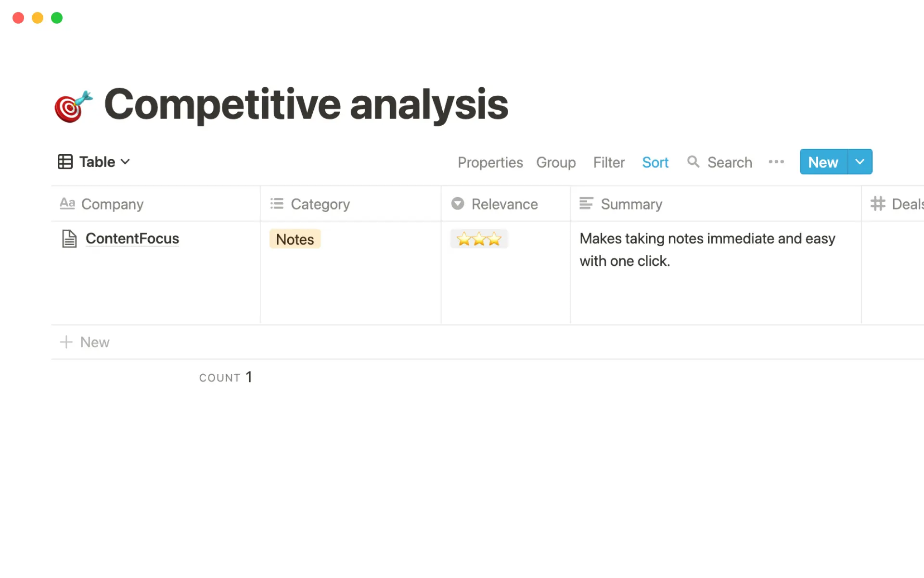Click the blue New button
924x578 pixels.
point(822,162)
